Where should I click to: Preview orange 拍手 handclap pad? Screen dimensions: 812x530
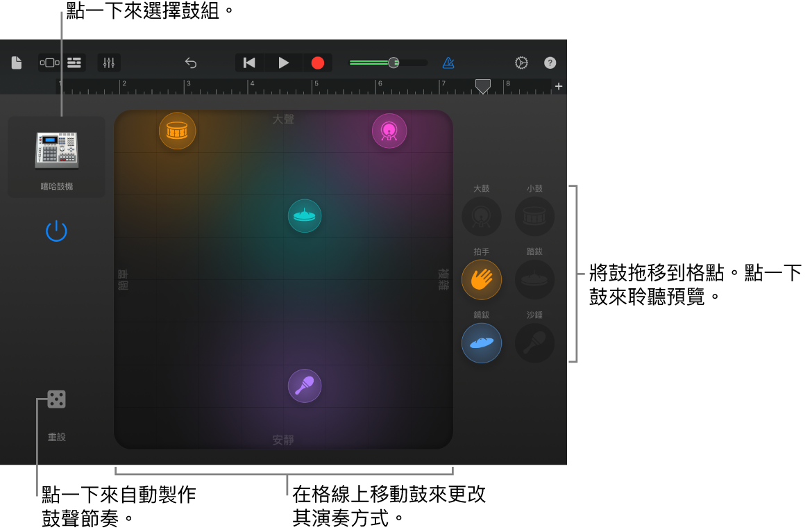pos(481,280)
